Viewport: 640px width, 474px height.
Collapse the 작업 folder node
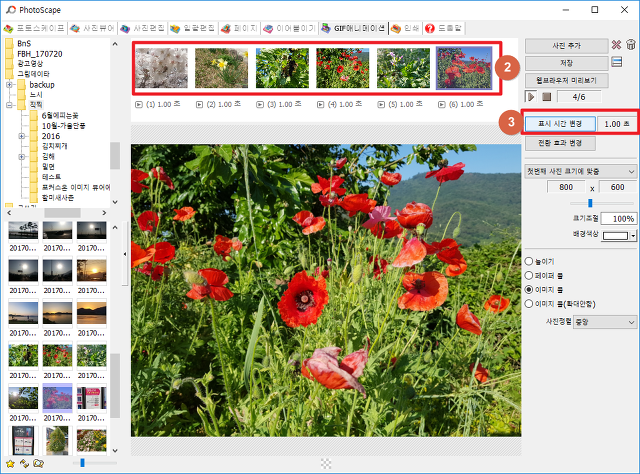(x=9, y=105)
